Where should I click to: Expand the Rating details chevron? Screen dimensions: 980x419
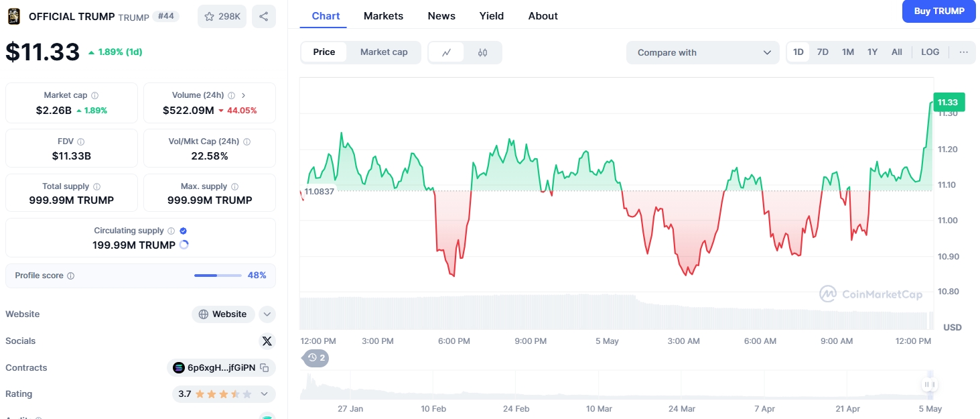[x=265, y=394]
